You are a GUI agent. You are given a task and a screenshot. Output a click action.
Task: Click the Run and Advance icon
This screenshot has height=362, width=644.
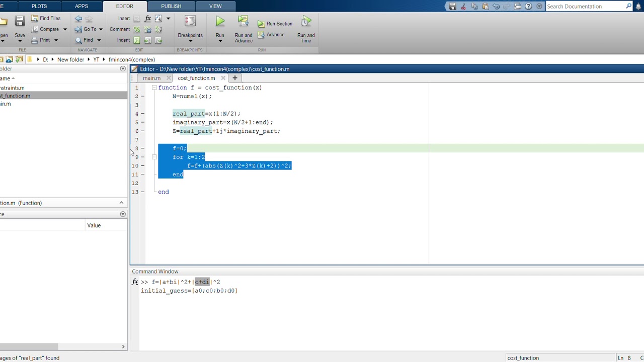(244, 22)
